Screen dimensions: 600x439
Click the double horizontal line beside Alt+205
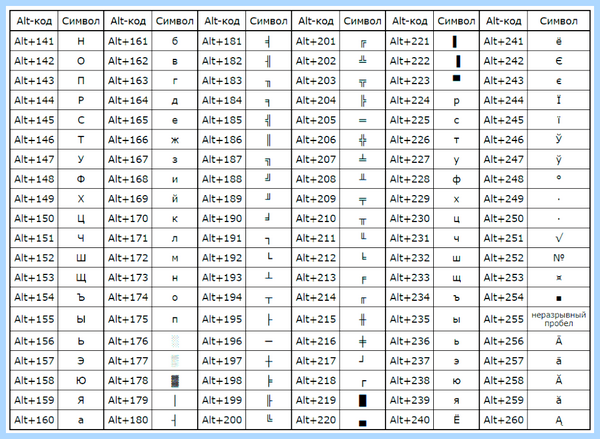pyautogui.click(x=362, y=121)
